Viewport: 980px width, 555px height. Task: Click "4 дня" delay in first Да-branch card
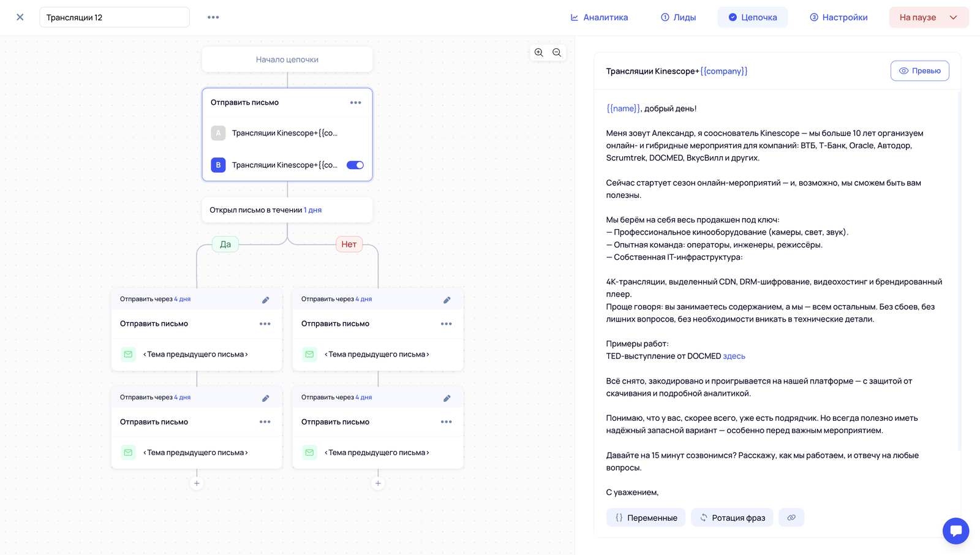pyautogui.click(x=183, y=299)
